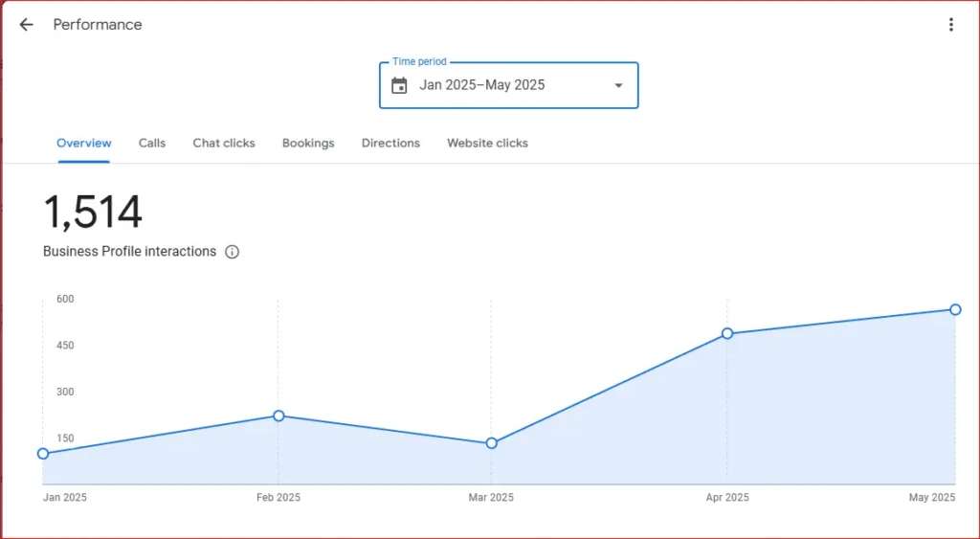
Task: Select the Overview tab
Action: coord(84,144)
